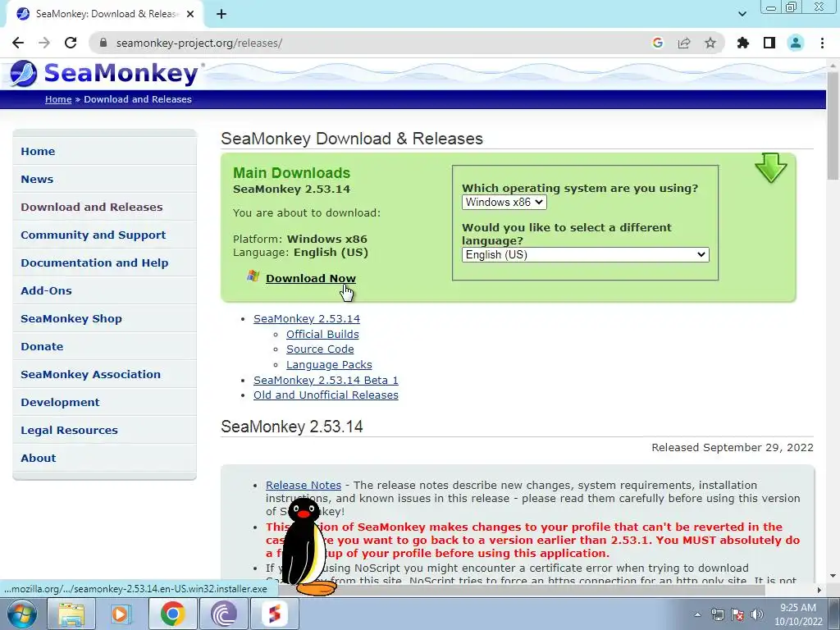
Task: Click the network tray icon
Action: coord(717,614)
